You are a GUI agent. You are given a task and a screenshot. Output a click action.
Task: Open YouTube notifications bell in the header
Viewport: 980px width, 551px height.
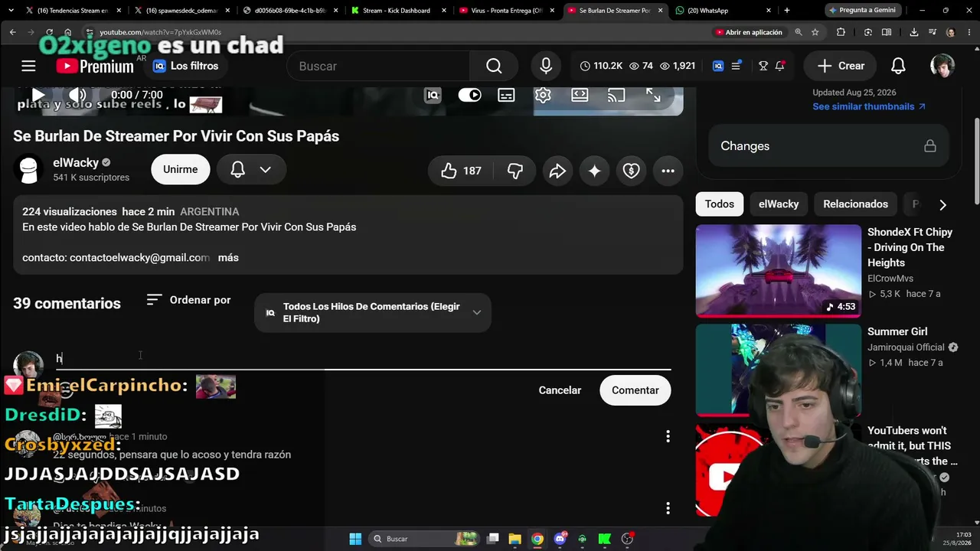click(898, 66)
